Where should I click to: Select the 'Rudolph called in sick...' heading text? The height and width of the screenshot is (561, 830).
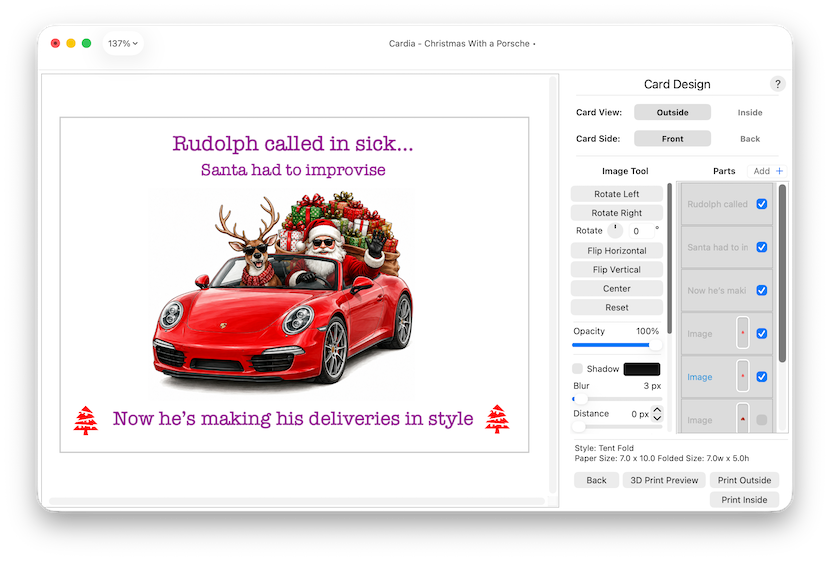pos(293,143)
